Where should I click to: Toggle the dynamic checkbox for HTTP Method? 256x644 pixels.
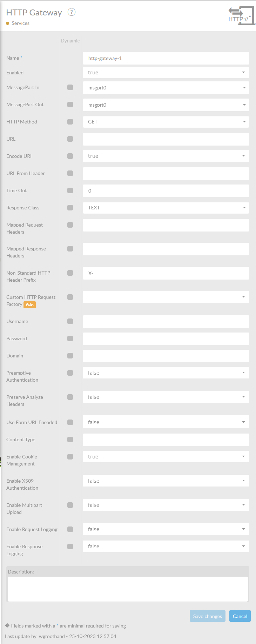click(x=70, y=122)
